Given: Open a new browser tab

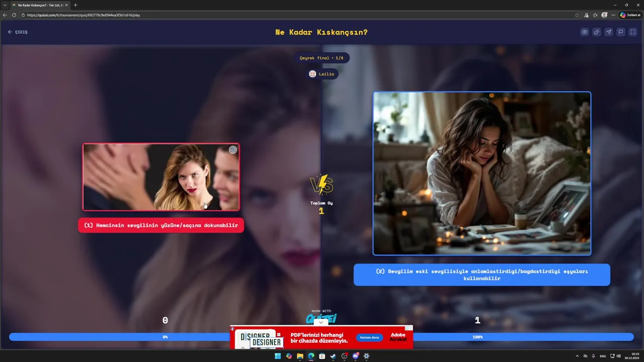Looking at the screenshot, I should [75, 5].
